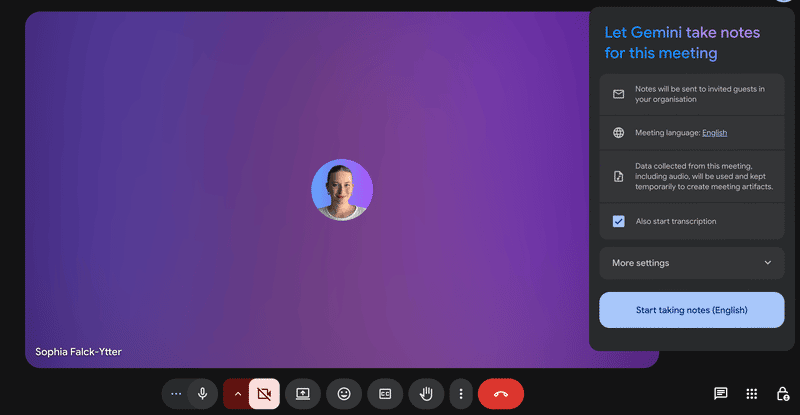Click the Let Gemini take notes heading

[x=682, y=43]
